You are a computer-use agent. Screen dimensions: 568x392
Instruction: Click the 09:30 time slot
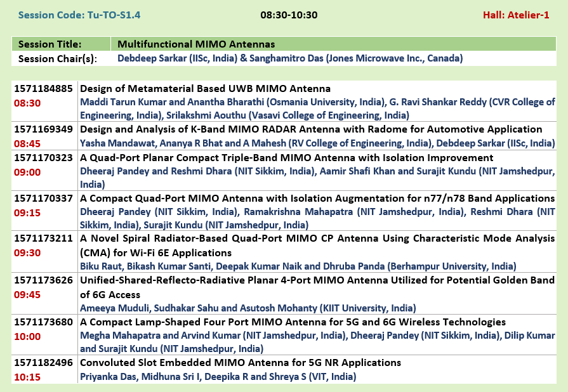(26, 252)
